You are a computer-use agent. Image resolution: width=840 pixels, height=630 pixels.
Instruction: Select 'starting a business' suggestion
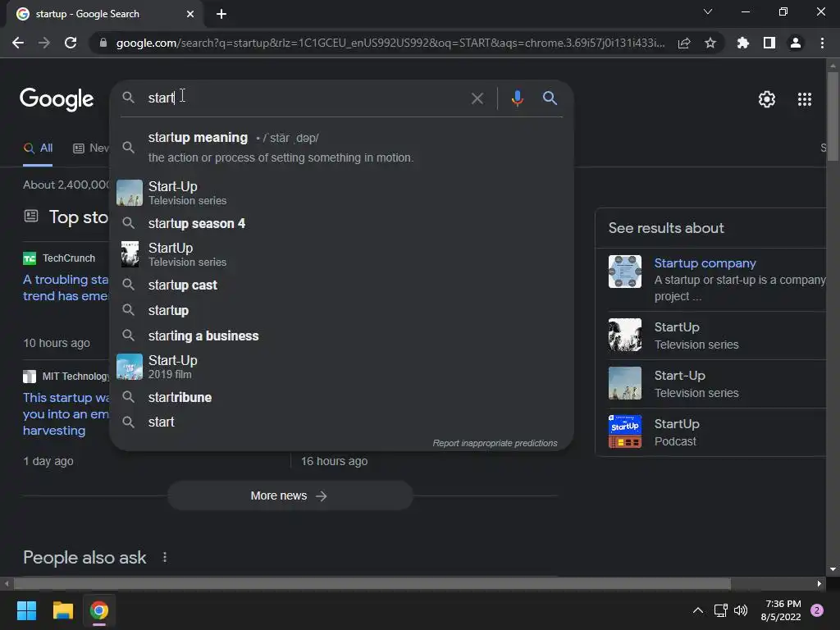click(341, 336)
